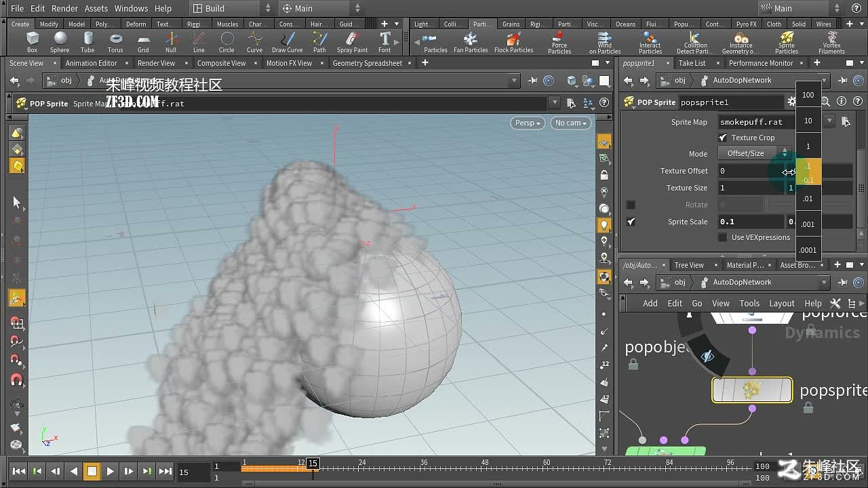Expand the scene view path dropdown
The width and height of the screenshot is (868, 488).
click(x=515, y=80)
